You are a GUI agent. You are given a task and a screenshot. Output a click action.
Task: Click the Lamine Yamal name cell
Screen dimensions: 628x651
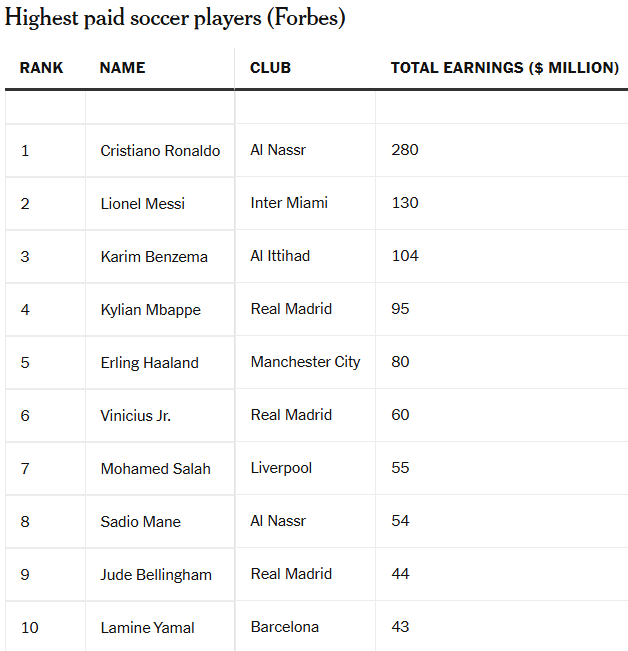pyautogui.click(x=147, y=628)
